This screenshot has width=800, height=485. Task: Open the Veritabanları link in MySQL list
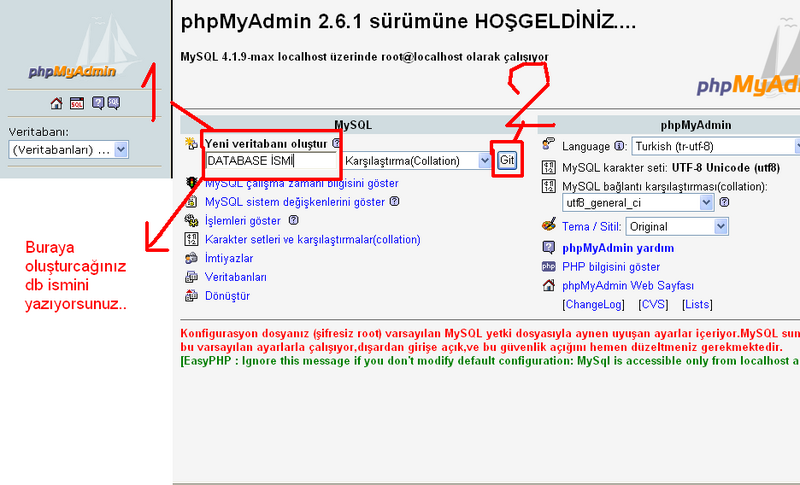click(236, 277)
